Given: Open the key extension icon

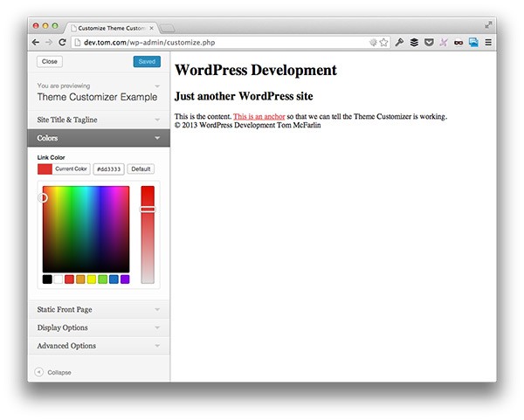Looking at the screenshot, I should 399,43.
